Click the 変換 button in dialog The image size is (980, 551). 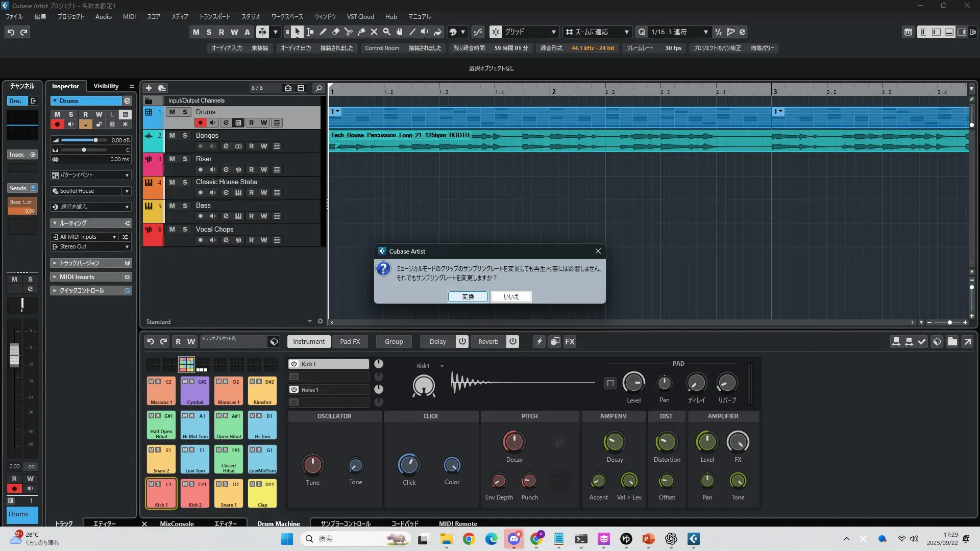(x=468, y=297)
